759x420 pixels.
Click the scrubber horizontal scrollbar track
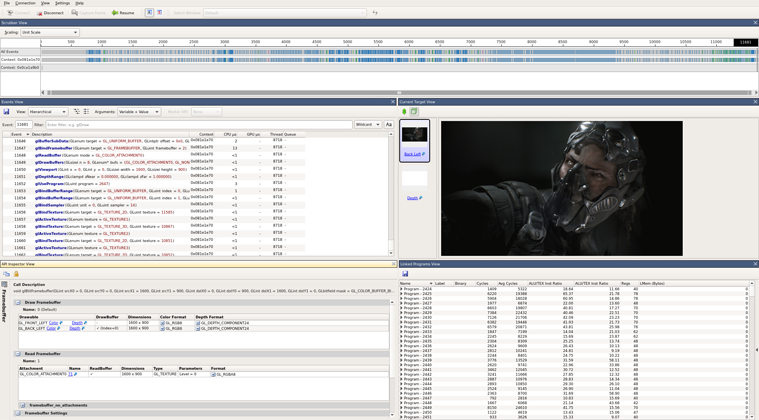[x=399, y=92]
